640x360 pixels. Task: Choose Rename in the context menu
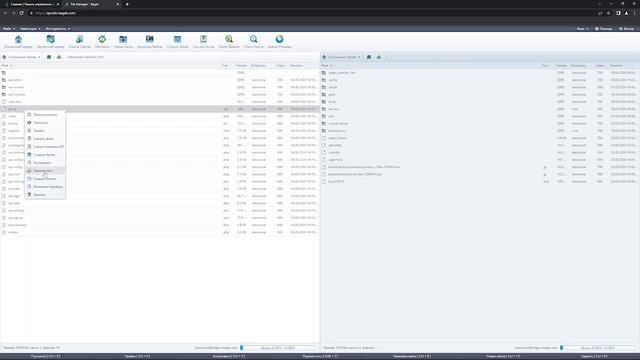(x=45, y=115)
